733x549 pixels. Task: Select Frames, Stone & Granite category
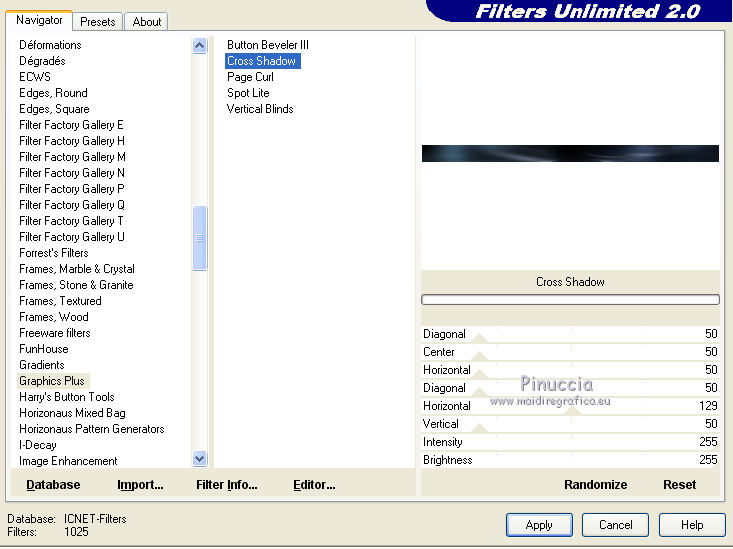[x=76, y=285]
